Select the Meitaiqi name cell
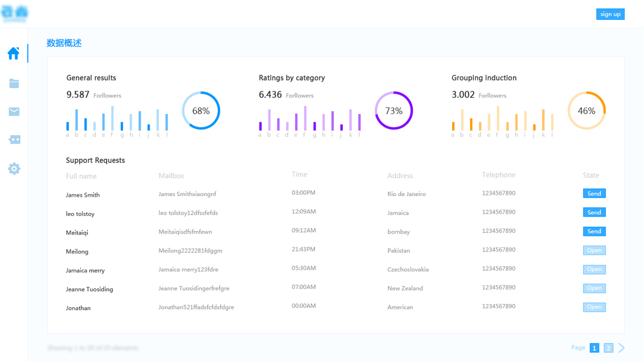 tap(77, 233)
